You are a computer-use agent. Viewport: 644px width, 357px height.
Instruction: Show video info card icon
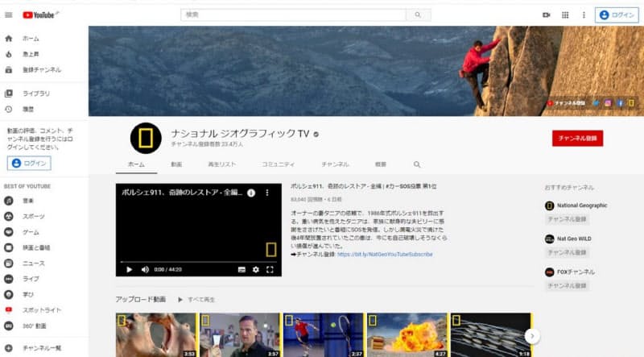250,193
